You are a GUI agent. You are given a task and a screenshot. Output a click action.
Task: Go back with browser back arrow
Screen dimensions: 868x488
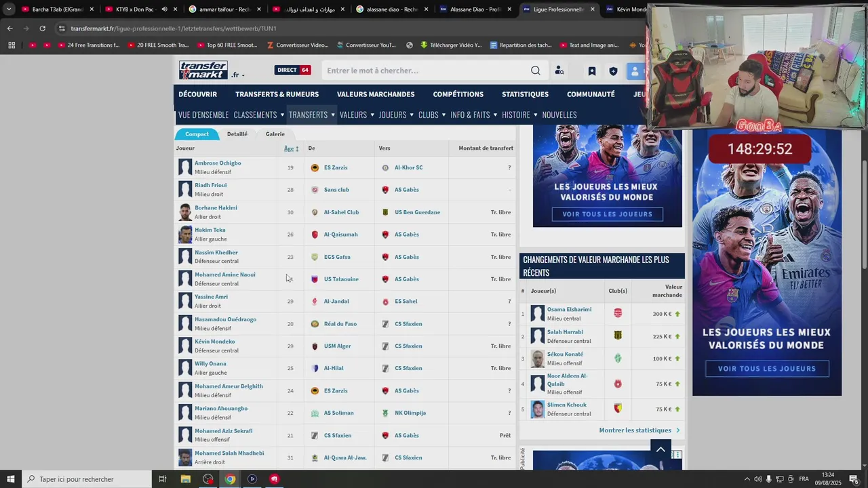click(9, 28)
